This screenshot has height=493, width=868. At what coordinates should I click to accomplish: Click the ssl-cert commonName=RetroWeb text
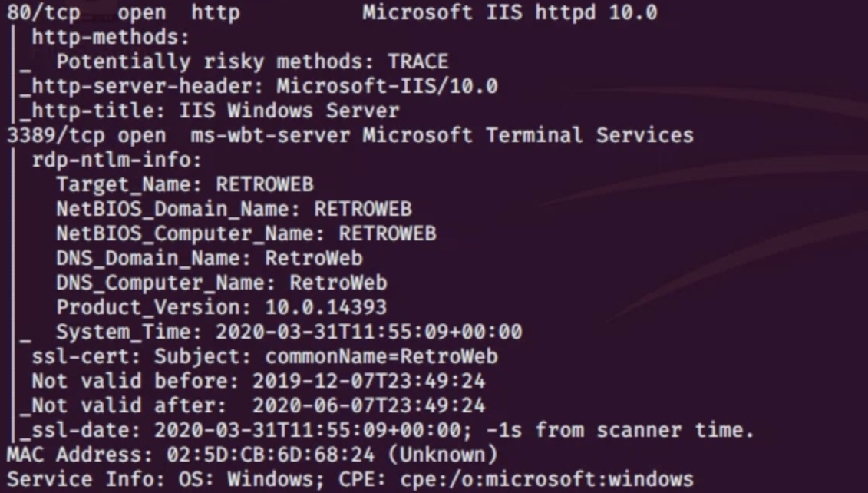381,356
